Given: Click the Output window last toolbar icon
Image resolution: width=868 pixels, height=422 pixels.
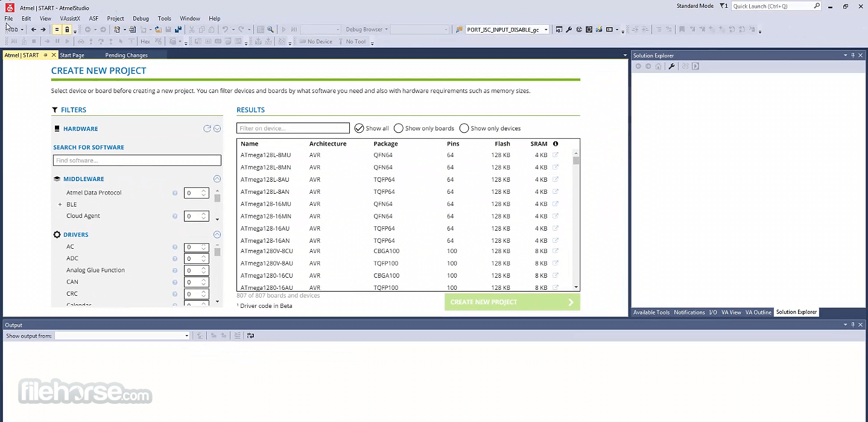Looking at the screenshot, I should coord(250,336).
